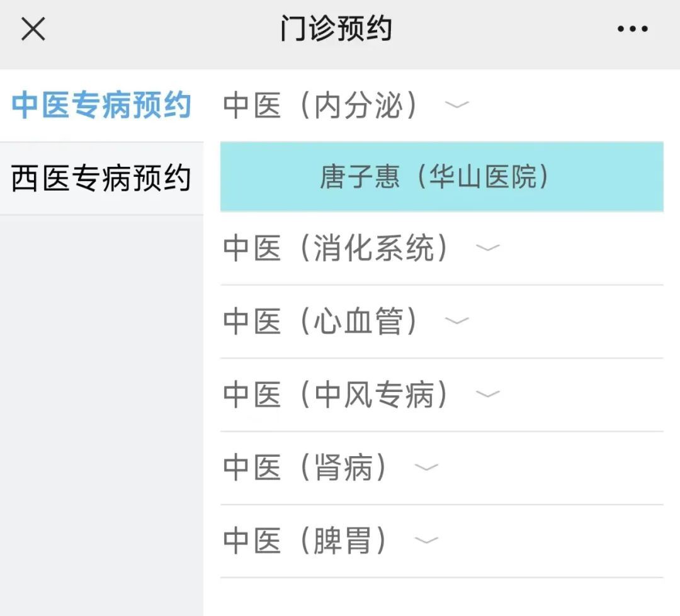Expand the 中医（心血管） chevron arrow
680x616 pixels.
[456, 321]
